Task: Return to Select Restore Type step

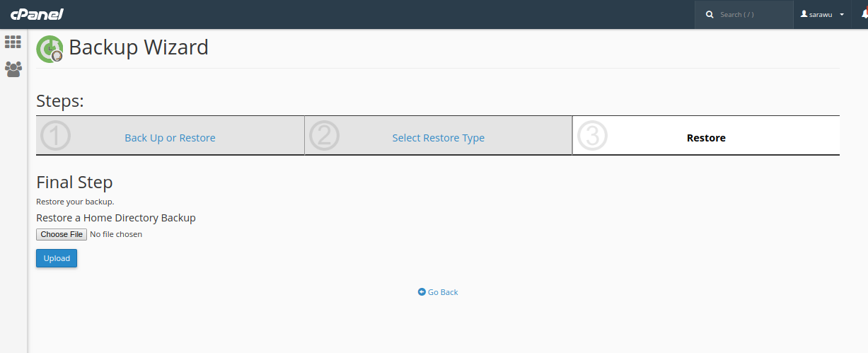Action: pos(438,138)
